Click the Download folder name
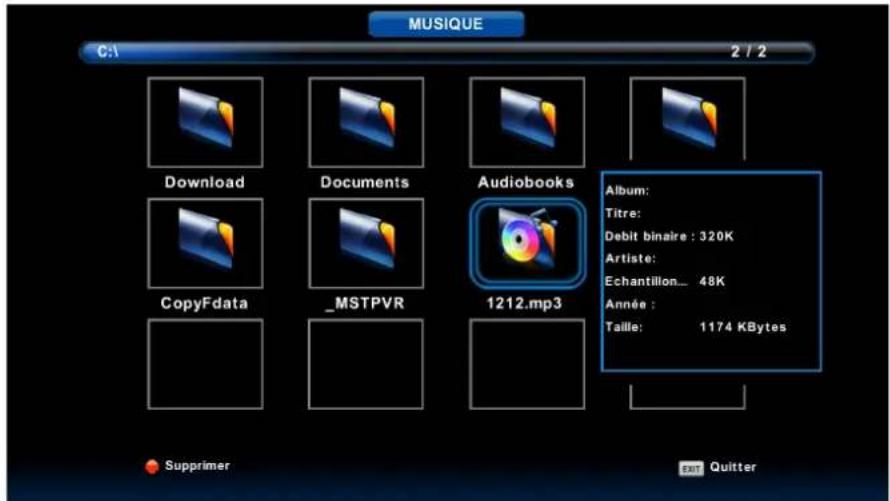The image size is (890, 501). pos(205,182)
